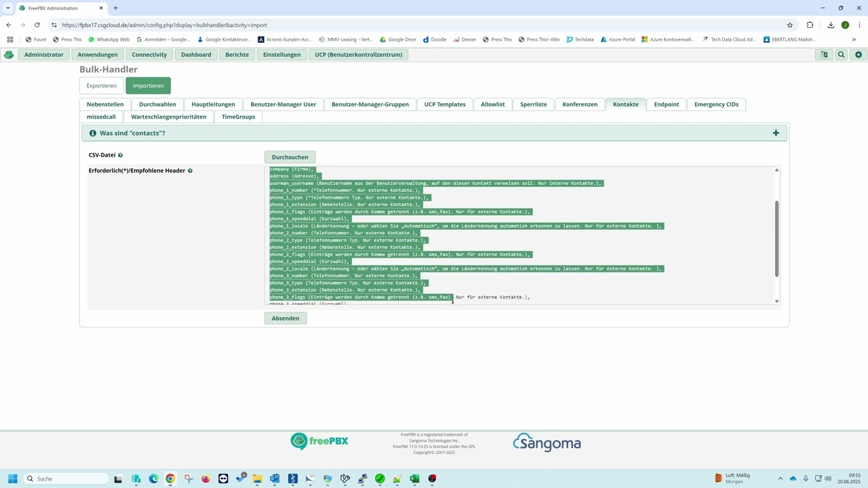868x488 pixels.
Task: Open the FreePBX search magnifier icon
Action: [x=842, y=55]
